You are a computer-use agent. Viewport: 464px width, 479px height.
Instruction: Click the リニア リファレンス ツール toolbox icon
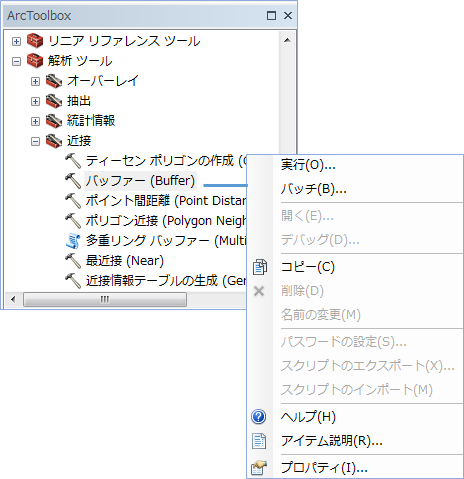coord(35,41)
